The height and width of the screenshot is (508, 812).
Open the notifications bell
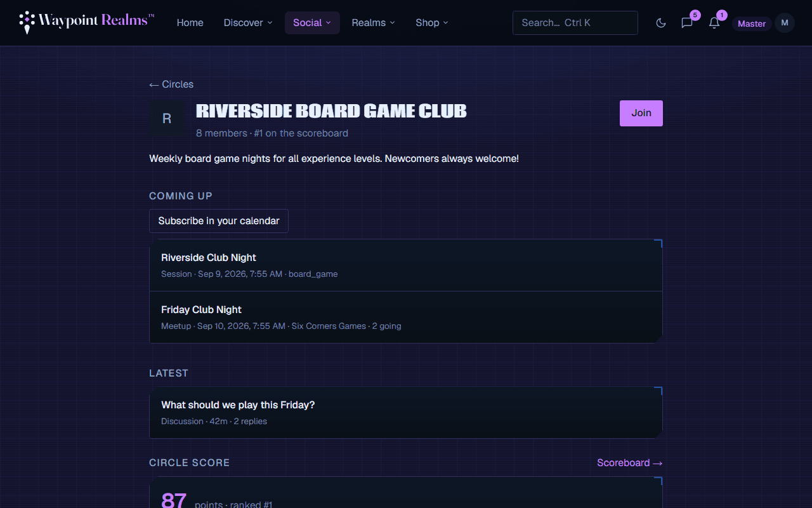point(714,23)
